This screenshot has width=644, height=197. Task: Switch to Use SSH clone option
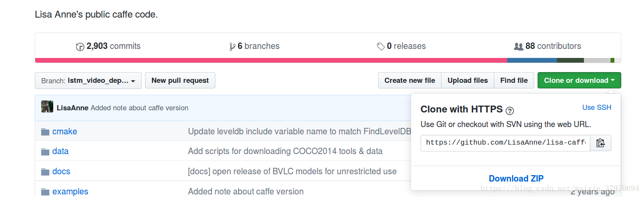point(596,107)
